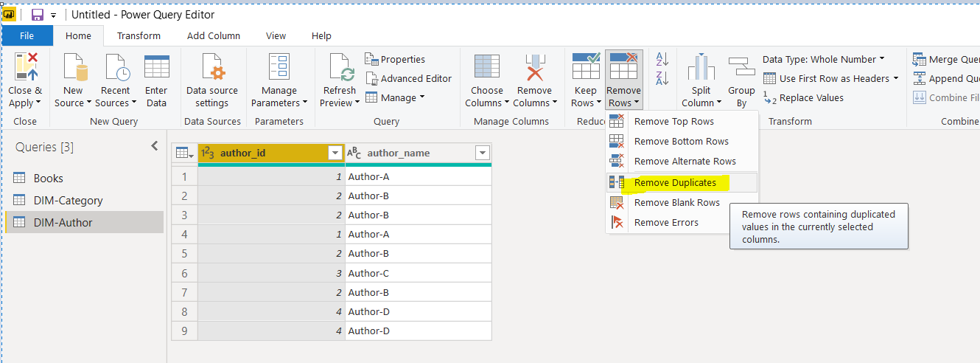980x363 pixels.
Task: Click the Combine Files command
Action: click(946, 97)
